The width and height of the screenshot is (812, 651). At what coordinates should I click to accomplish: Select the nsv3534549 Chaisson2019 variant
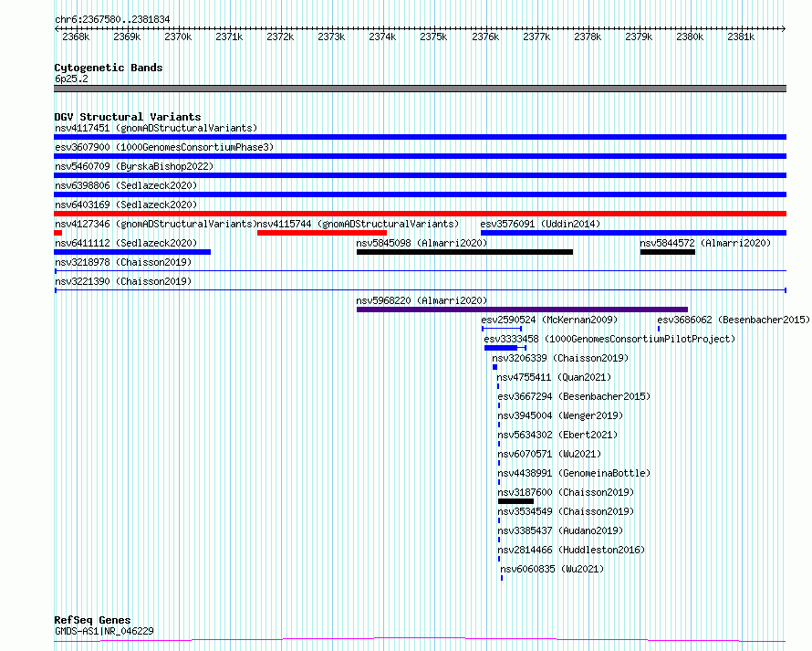(x=566, y=511)
